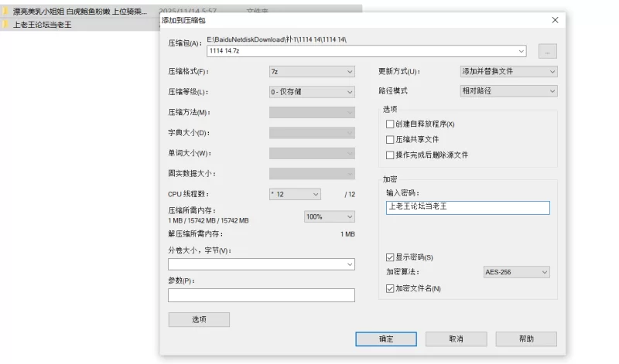Image resolution: width=619 pixels, height=364 pixels.
Task: Open the AES-256 encryption method dropdown
Action: pos(516,272)
